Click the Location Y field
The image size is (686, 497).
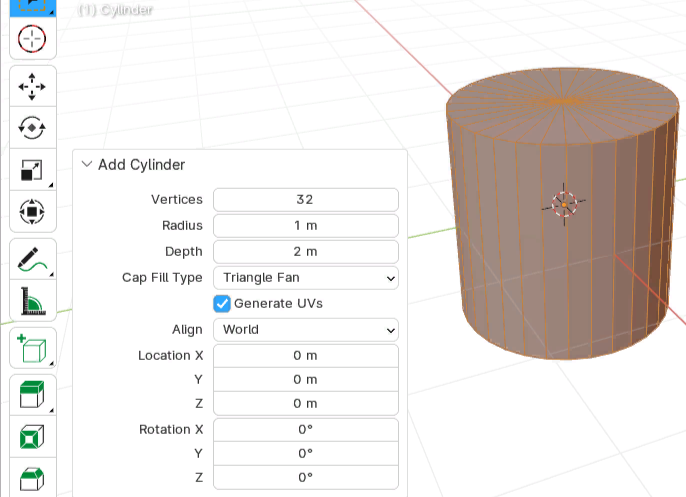pyautogui.click(x=306, y=379)
